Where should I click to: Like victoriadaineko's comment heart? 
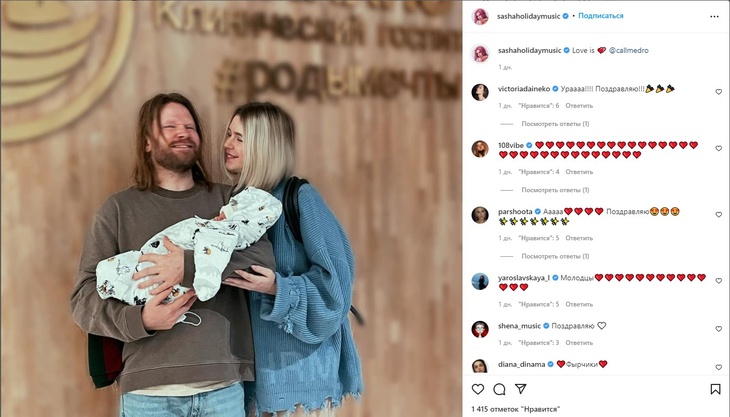[718, 92]
